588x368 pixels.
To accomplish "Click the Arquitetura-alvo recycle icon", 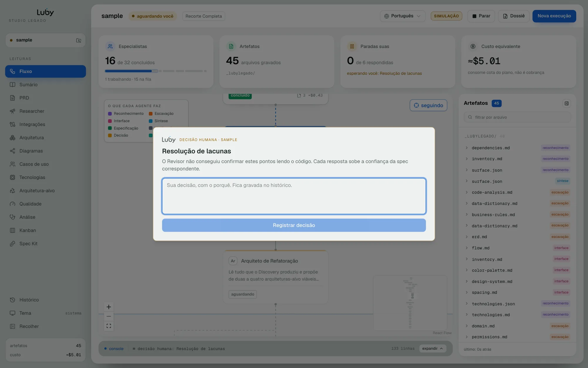I will click(12, 190).
